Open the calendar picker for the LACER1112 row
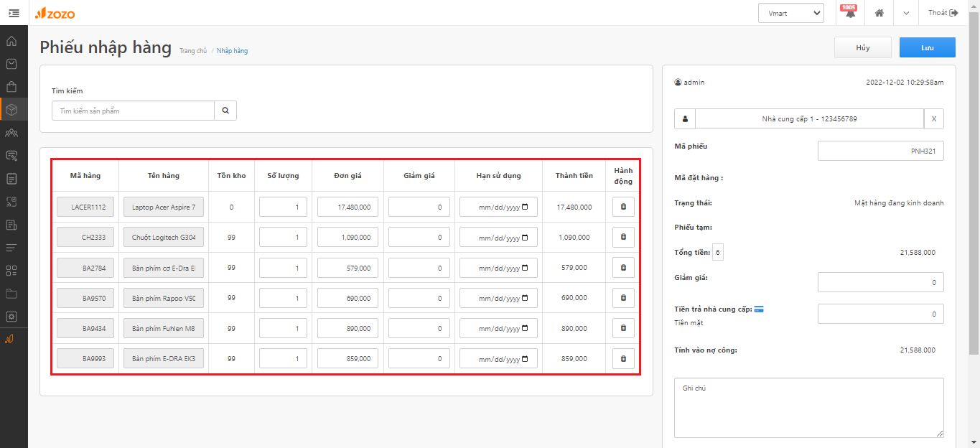980x448 pixels. [x=526, y=207]
